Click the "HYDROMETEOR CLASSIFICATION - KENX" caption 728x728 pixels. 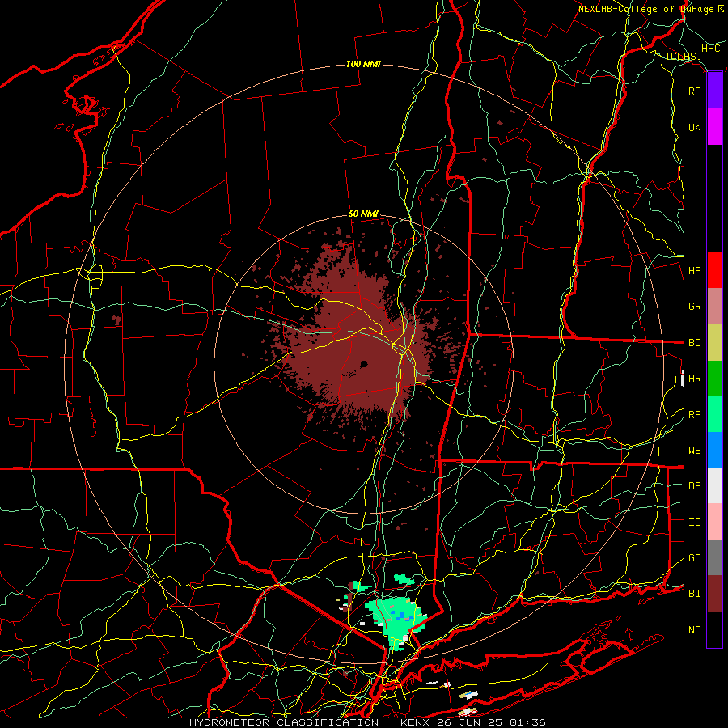[311, 722]
